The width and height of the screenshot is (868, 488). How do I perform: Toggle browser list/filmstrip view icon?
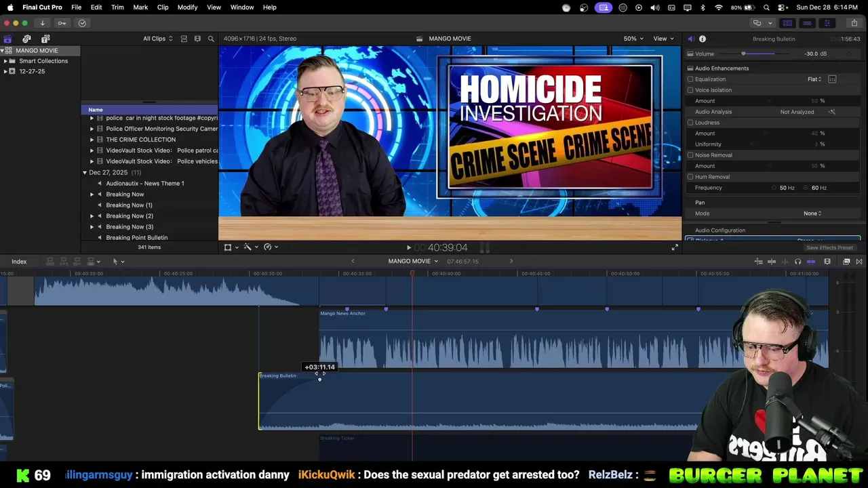184,39
